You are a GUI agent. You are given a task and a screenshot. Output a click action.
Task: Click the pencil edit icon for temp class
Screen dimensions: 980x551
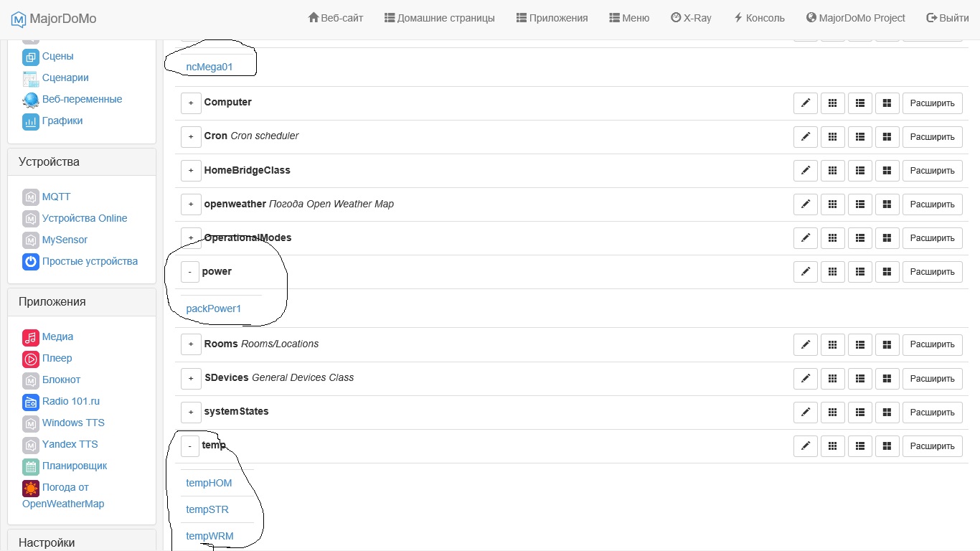point(805,446)
